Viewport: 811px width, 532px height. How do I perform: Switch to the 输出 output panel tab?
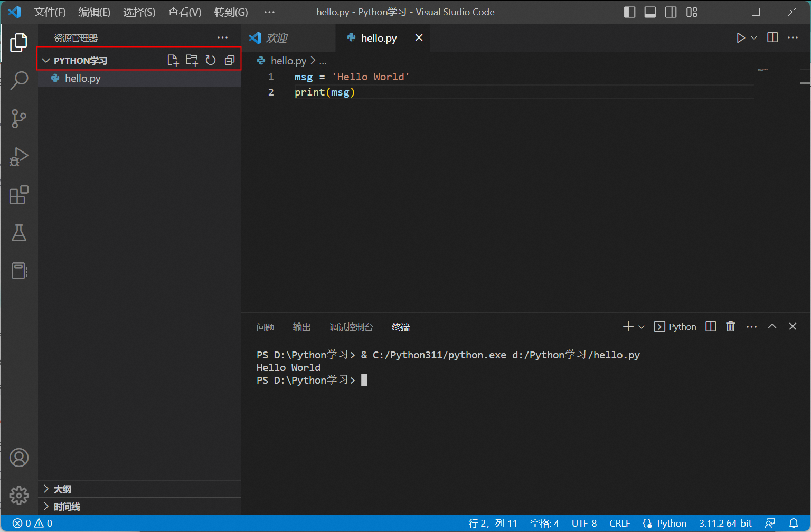coord(301,327)
